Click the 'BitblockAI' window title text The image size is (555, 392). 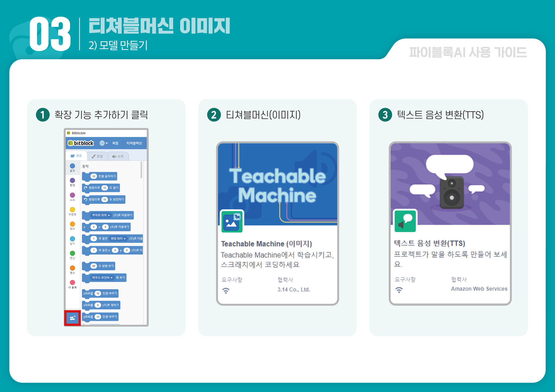pos(79,133)
